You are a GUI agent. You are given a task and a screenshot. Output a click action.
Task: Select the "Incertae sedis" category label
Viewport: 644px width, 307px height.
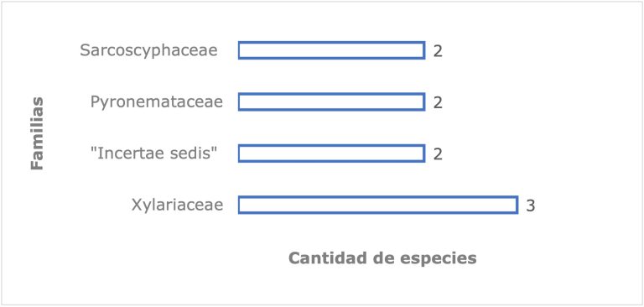[153, 153]
